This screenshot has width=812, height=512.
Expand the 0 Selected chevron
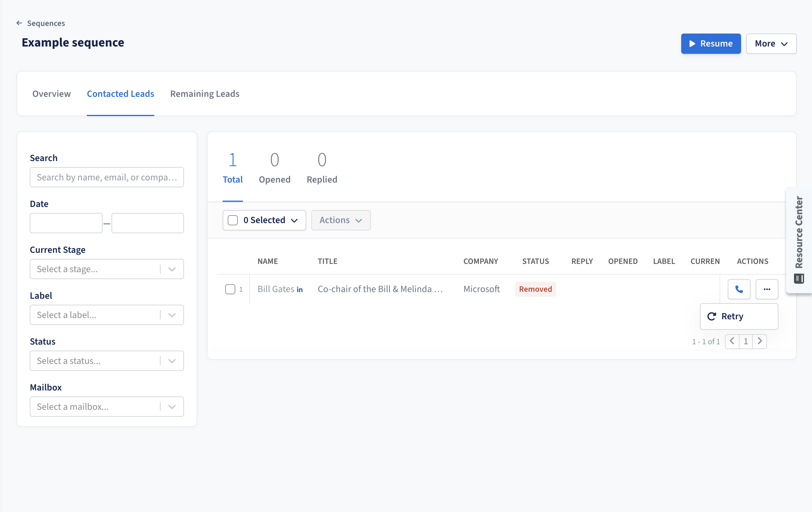coord(295,220)
